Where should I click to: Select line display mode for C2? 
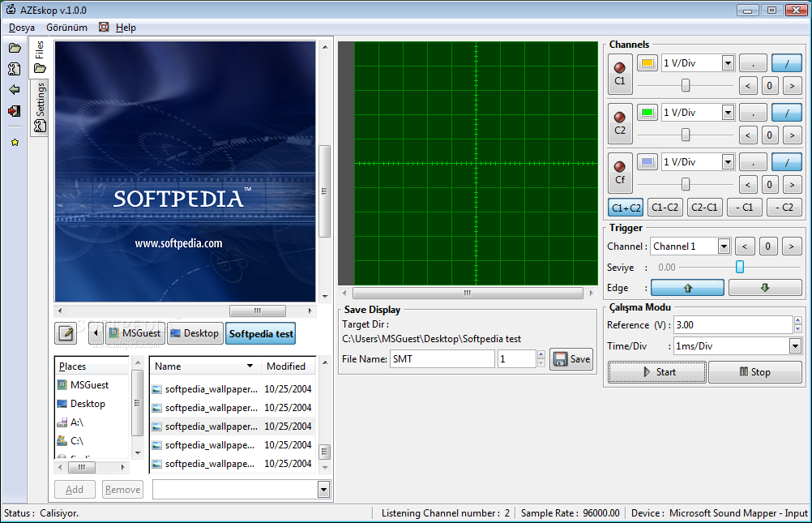pyautogui.click(x=787, y=113)
